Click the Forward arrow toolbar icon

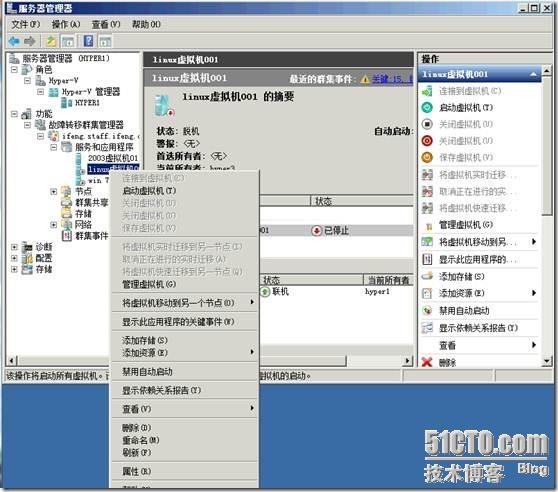(30, 41)
